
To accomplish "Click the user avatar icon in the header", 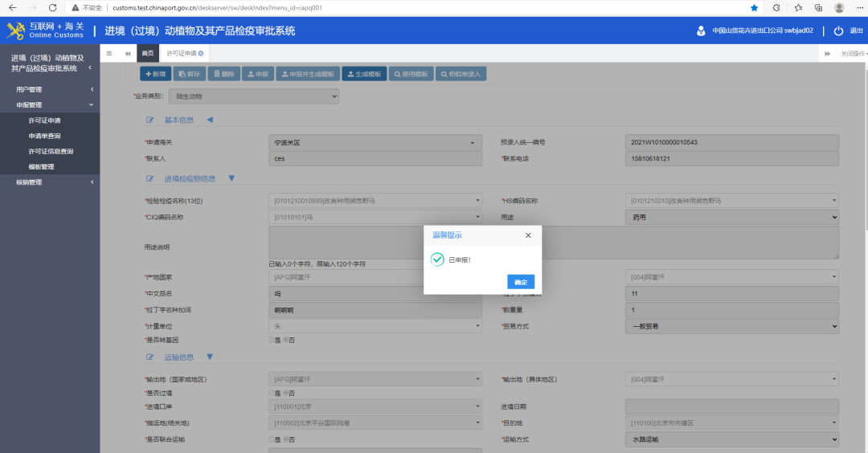I will pos(701,31).
